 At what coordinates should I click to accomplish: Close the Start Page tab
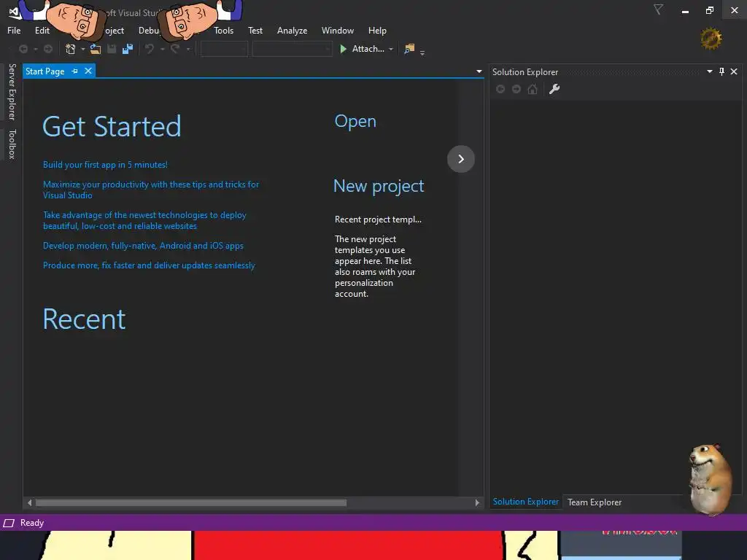tap(88, 71)
